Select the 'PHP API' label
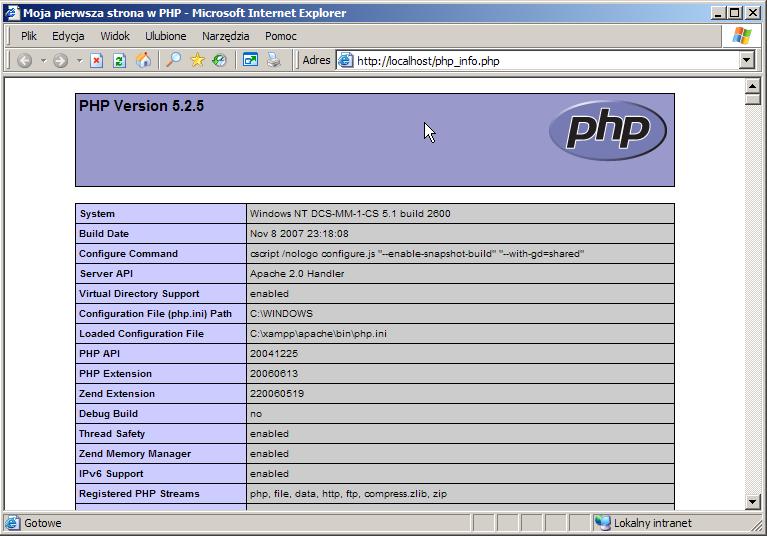This screenshot has width=767, height=536. (99, 354)
